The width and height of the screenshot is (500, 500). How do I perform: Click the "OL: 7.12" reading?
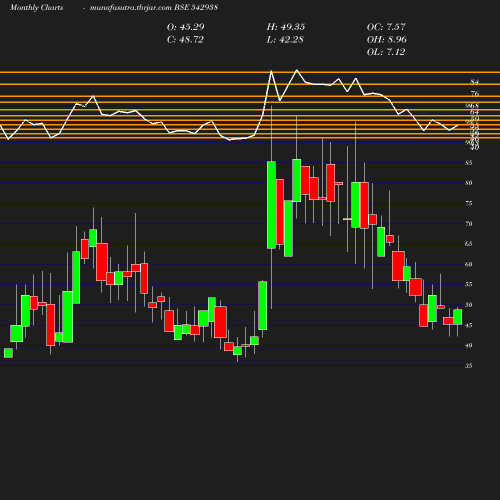[386, 52]
